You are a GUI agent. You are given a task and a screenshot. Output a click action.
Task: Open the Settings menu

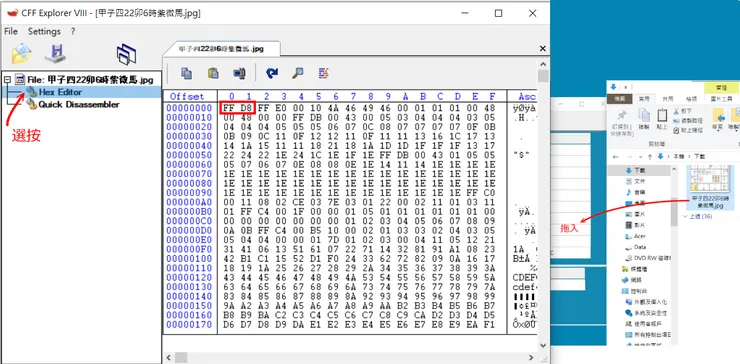point(44,32)
